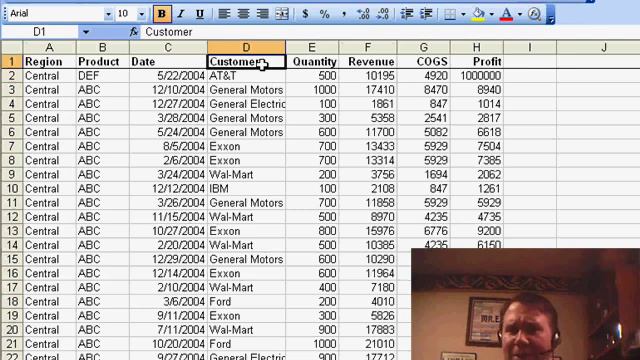Select Ford cell in row 18
The width and height of the screenshot is (640, 360).
click(247, 302)
